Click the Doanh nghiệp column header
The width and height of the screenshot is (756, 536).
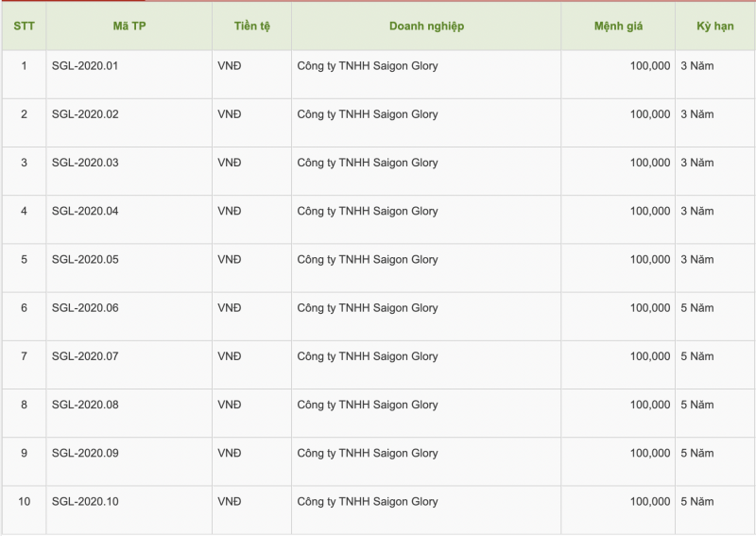pyautogui.click(x=426, y=26)
